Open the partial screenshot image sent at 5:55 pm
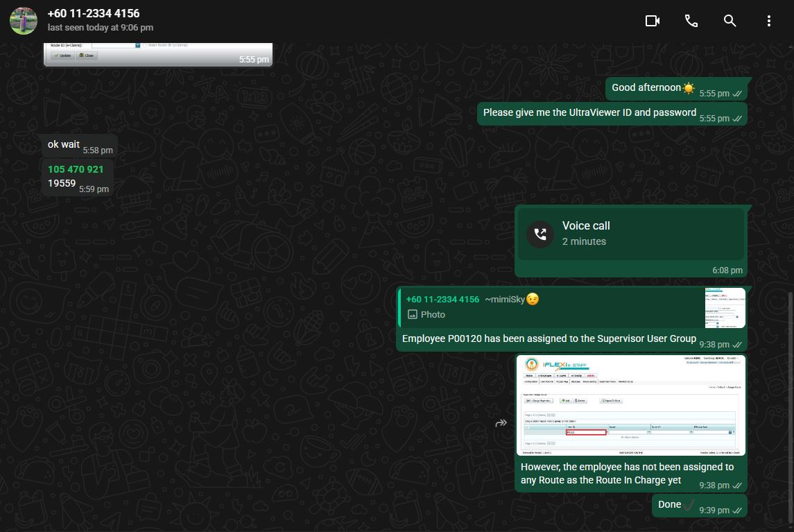794x532 pixels. click(158, 54)
